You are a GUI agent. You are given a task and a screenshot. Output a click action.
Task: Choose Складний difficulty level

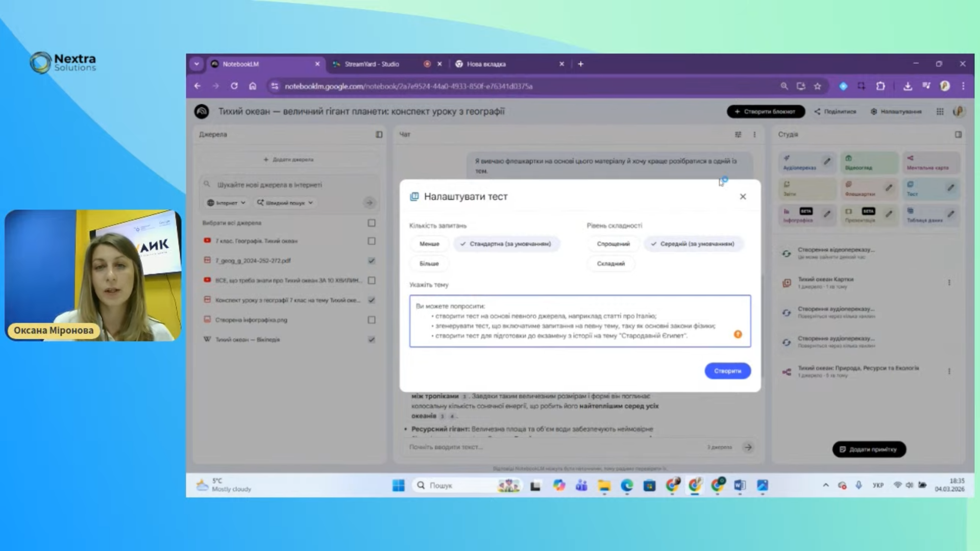point(610,263)
